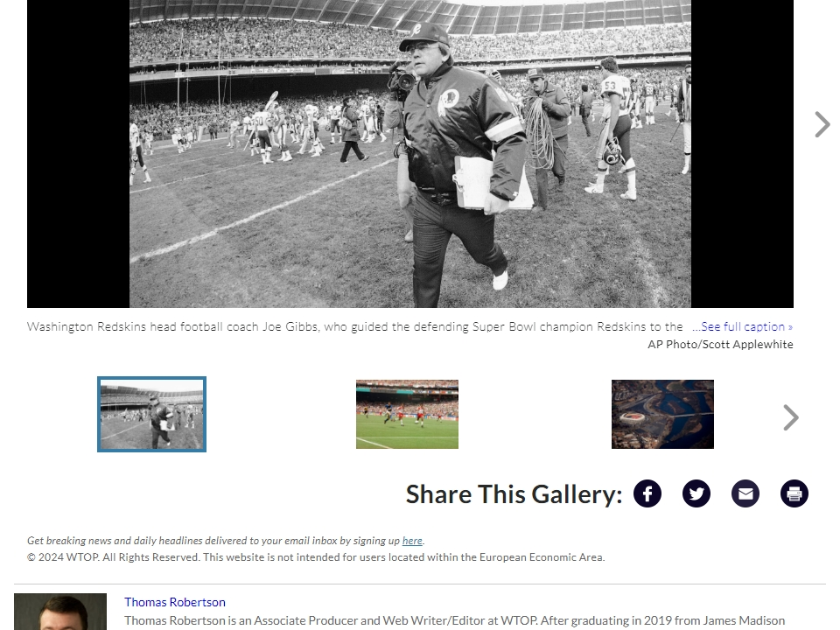840x630 pixels.
Task: Click the 2024 WTOP copyright notice
Action: tap(316, 557)
